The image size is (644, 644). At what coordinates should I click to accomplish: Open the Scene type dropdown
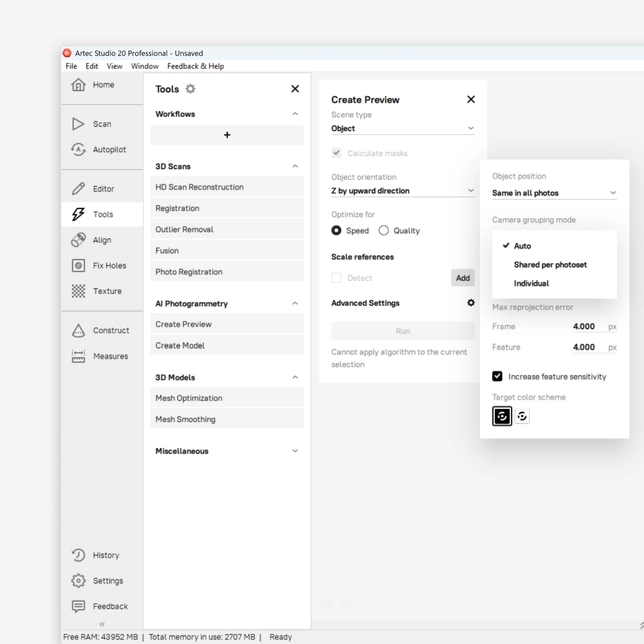coord(402,129)
